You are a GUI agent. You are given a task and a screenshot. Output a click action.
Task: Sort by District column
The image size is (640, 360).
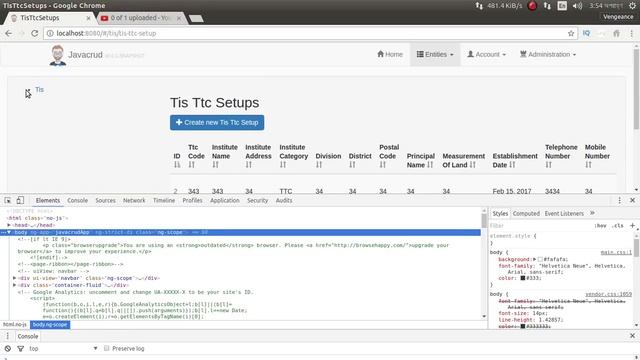[352, 165]
